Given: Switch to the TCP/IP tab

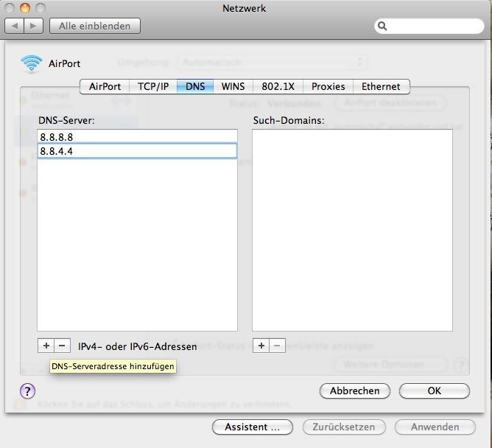Looking at the screenshot, I should pyautogui.click(x=153, y=86).
